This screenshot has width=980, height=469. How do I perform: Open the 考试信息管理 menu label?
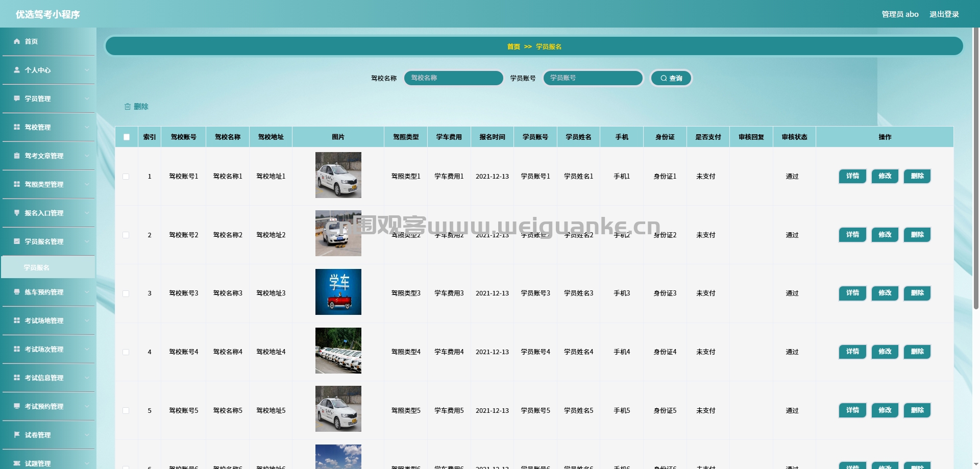(44, 378)
